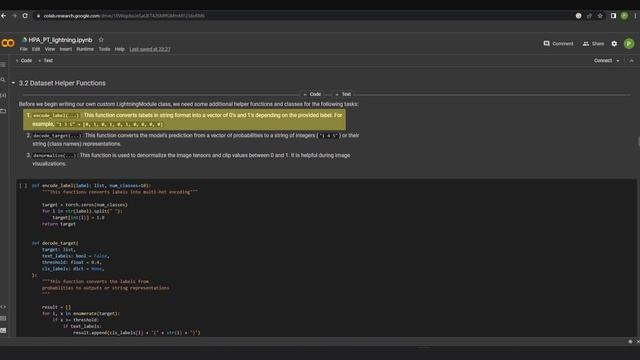This screenshot has width=640, height=360.
Task: Click the 'result = []' code line
Action: [56, 307]
